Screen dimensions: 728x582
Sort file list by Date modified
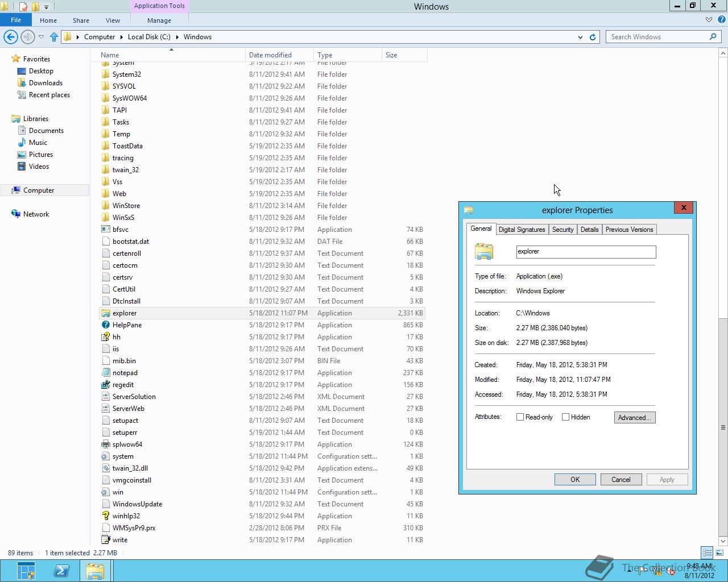[x=280, y=55]
